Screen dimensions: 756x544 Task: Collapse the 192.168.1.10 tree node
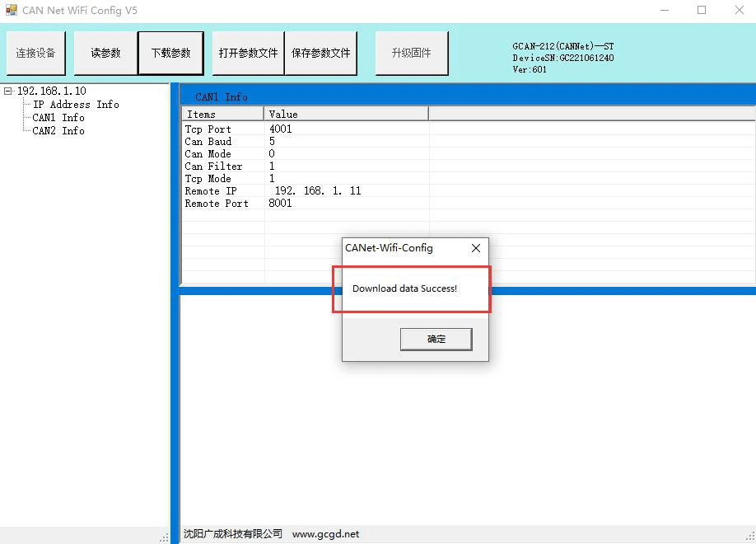(x=8, y=91)
